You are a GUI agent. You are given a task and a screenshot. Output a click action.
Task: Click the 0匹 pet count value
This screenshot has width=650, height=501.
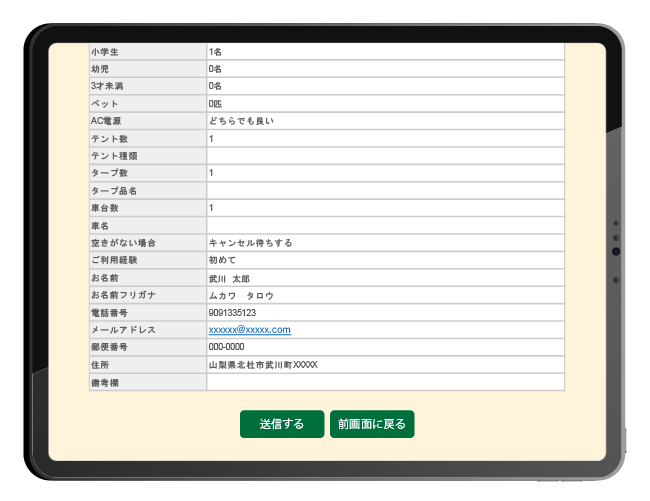pyautogui.click(x=215, y=104)
